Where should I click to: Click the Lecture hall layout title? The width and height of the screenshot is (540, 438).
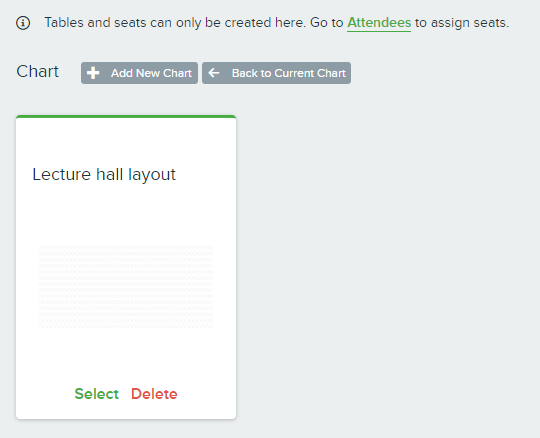tap(104, 174)
